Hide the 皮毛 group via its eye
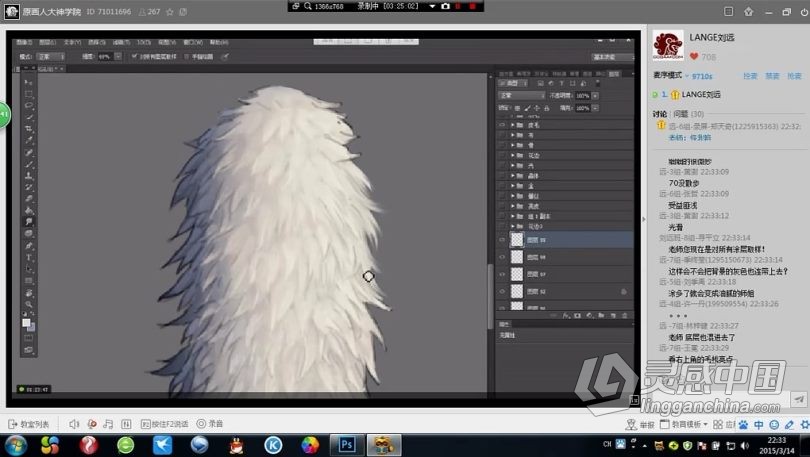This screenshot has width=810, height=457. coord(502,125)
